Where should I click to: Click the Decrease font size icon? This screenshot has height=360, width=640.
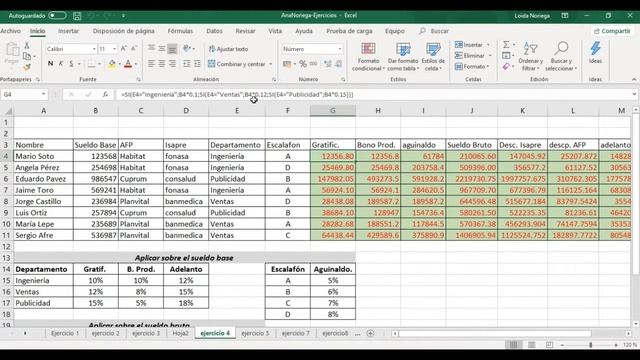(x=133, y=49)
